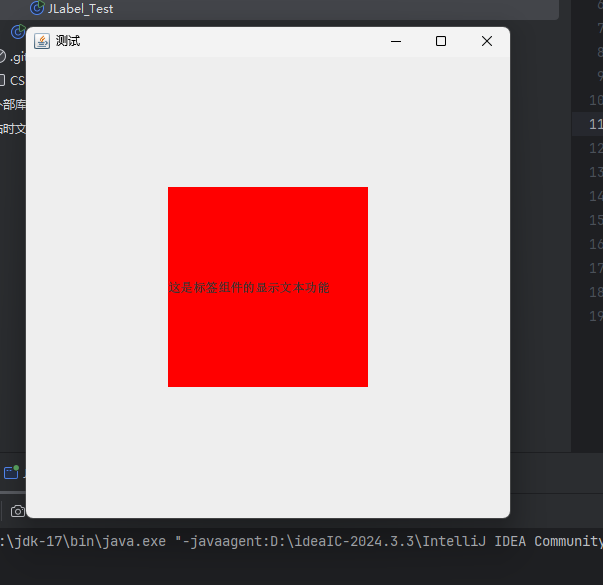Viewport: 603px width, 585px height.
Task: Click line number 15 in editor gutter
Action: pyautogui.click(x=596, y=220)
